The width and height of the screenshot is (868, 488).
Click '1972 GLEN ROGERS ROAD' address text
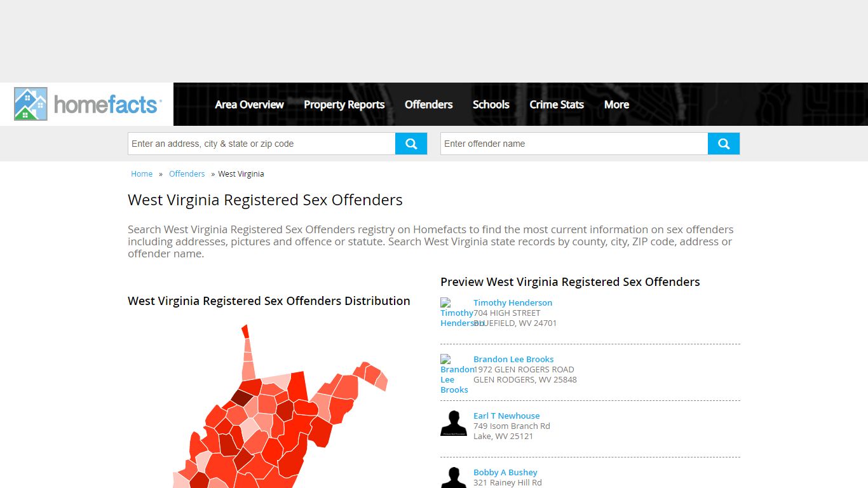pyautogui.click(x=524, y=369)
